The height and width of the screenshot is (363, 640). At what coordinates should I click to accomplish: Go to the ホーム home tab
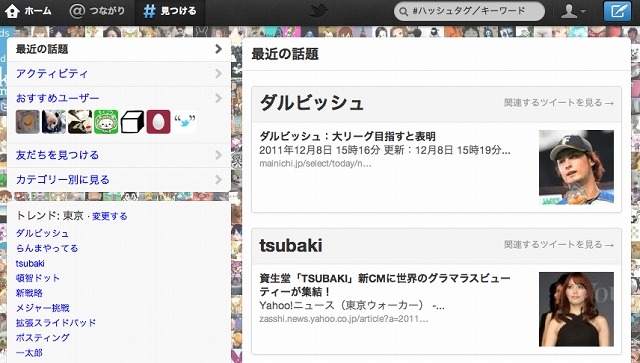(x=29, y=11)
